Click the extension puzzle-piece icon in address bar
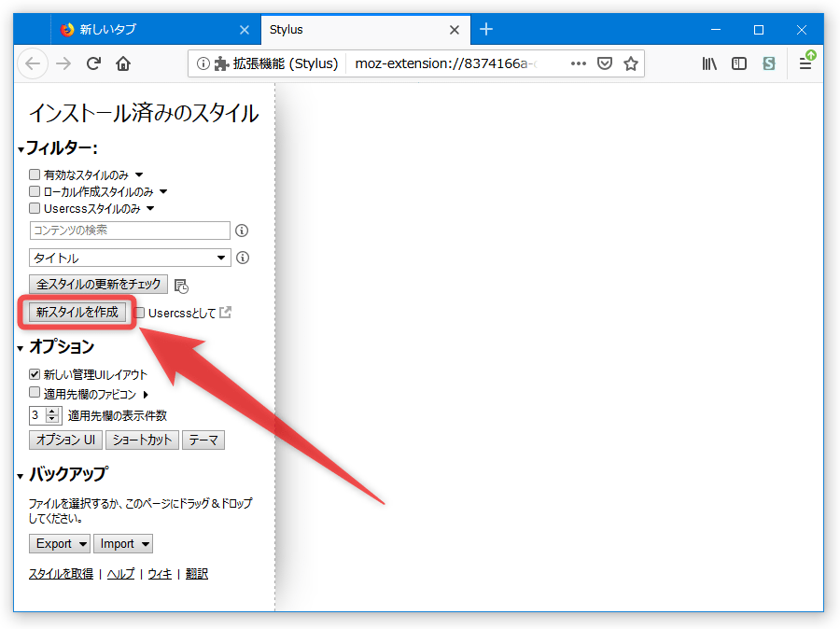Screen dimensions: 840x629 [x=221, y=63]
